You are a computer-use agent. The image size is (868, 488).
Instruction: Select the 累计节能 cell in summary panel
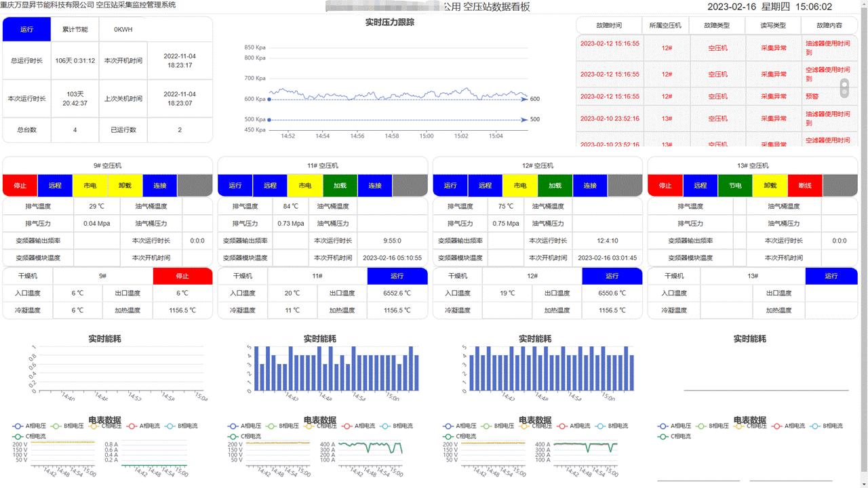pos(75,29)
